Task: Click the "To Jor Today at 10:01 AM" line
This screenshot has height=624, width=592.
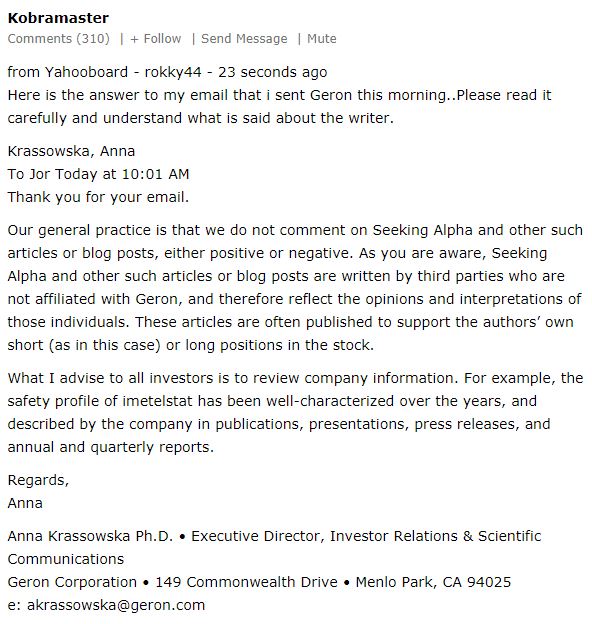Action: click(x=98, y=174)
